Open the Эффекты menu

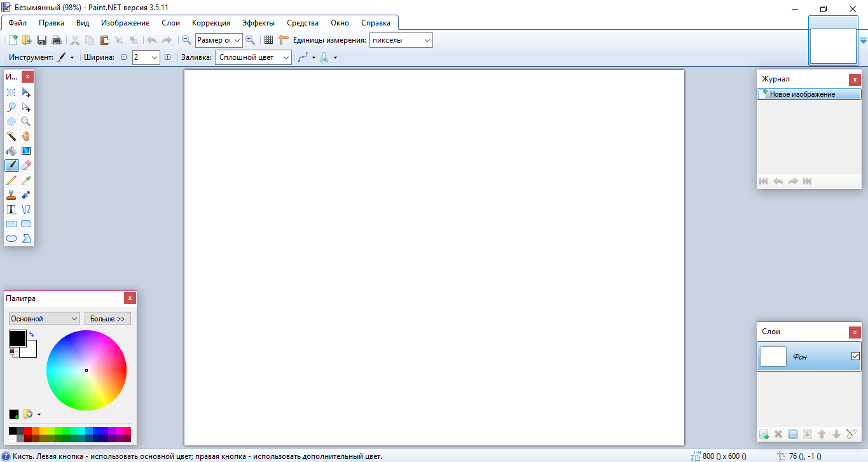[x=258, y=23]
